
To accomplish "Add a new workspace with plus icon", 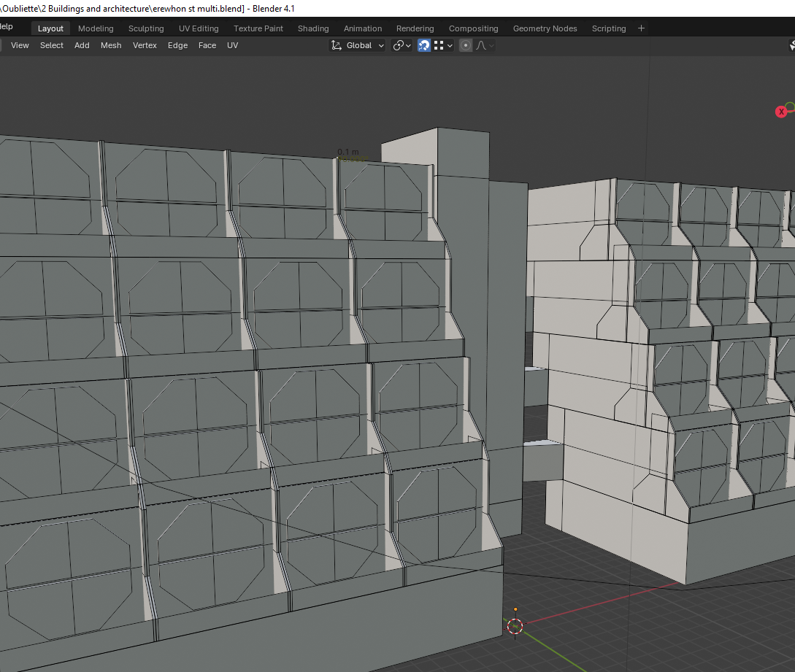I will 641,28.
